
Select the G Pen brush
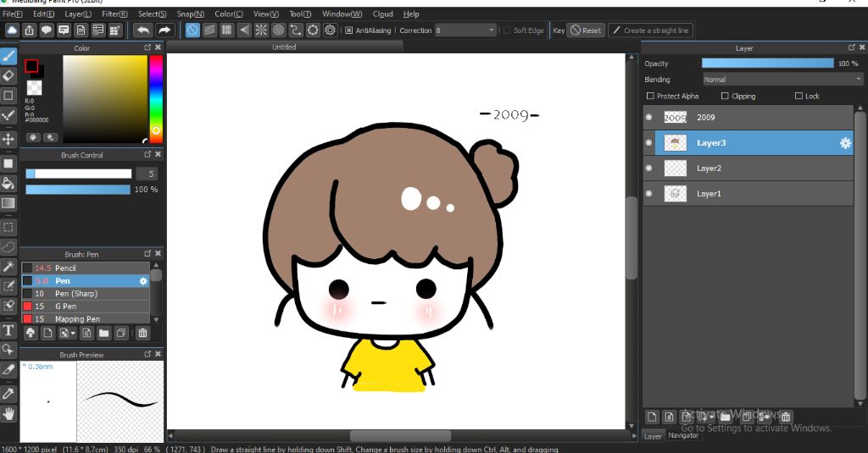[86, 307]
